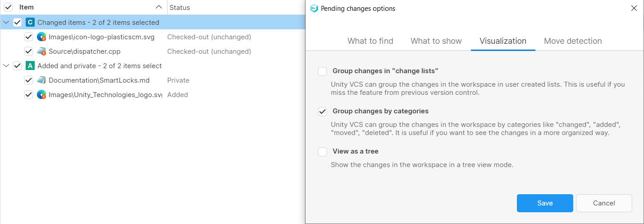This screenshot has width=644, height=224.
Task: Open the Move detection tab
Action: point(572,41)
